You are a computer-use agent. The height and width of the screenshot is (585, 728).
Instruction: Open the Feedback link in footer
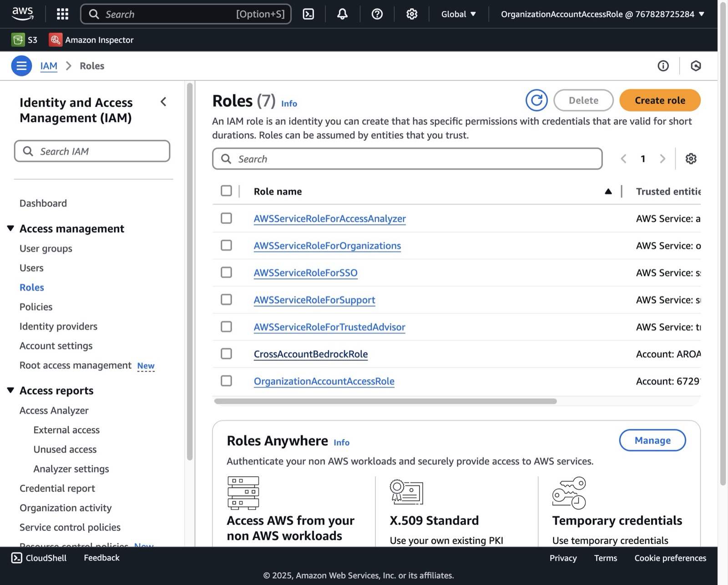[101, 558]
